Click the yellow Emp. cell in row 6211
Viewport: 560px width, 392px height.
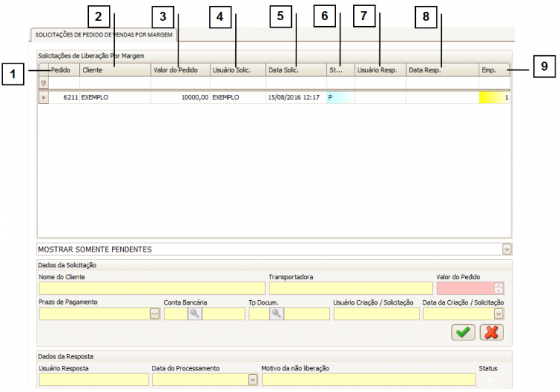pos(495,98)
